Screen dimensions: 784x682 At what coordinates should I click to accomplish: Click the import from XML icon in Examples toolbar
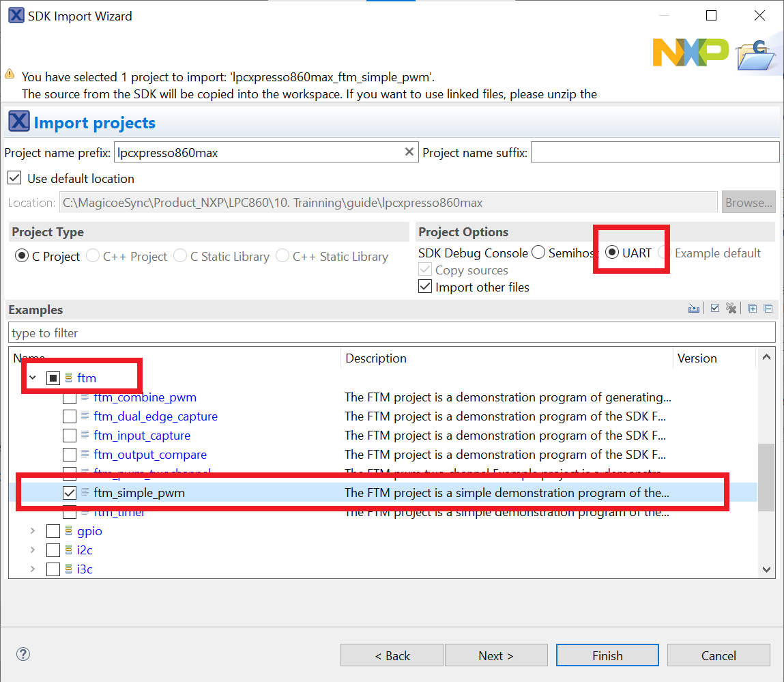[694, 309]
